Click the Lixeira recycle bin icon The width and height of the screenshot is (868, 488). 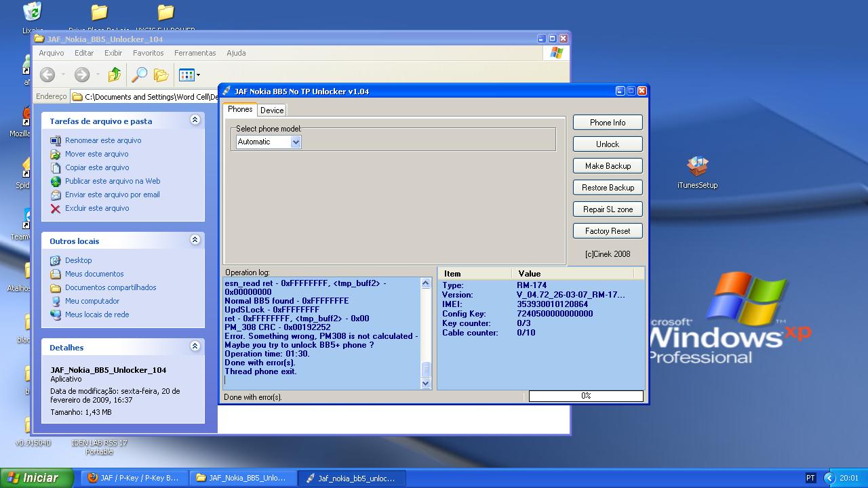[32, 18]
